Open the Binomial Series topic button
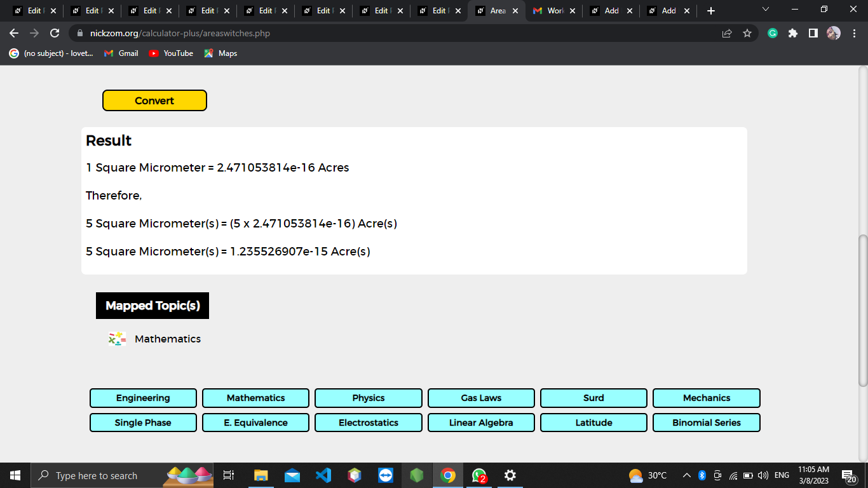This screenshot has height=488, width=868. (x=707, y=423)
